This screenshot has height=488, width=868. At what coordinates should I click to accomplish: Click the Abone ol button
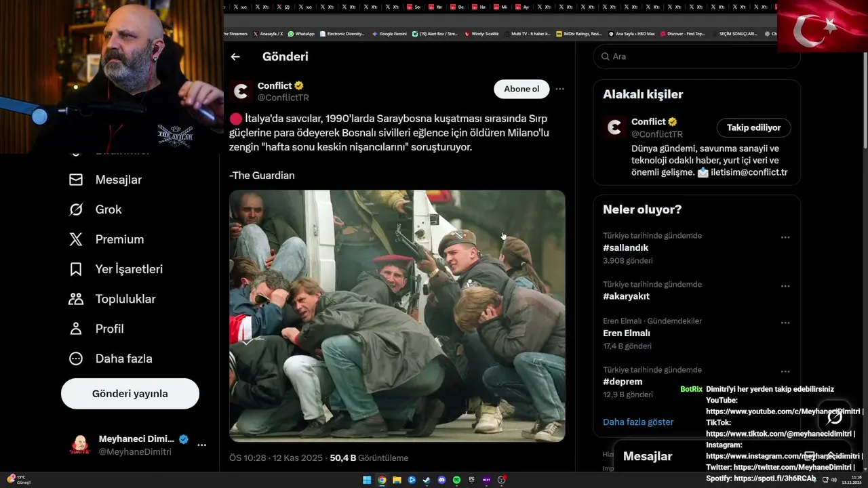[521, 89]
